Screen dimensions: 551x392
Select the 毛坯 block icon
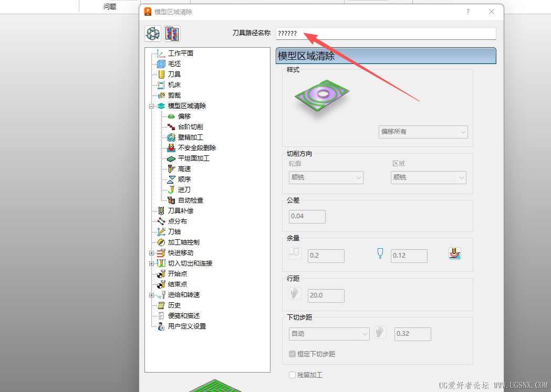pos(161,64)
